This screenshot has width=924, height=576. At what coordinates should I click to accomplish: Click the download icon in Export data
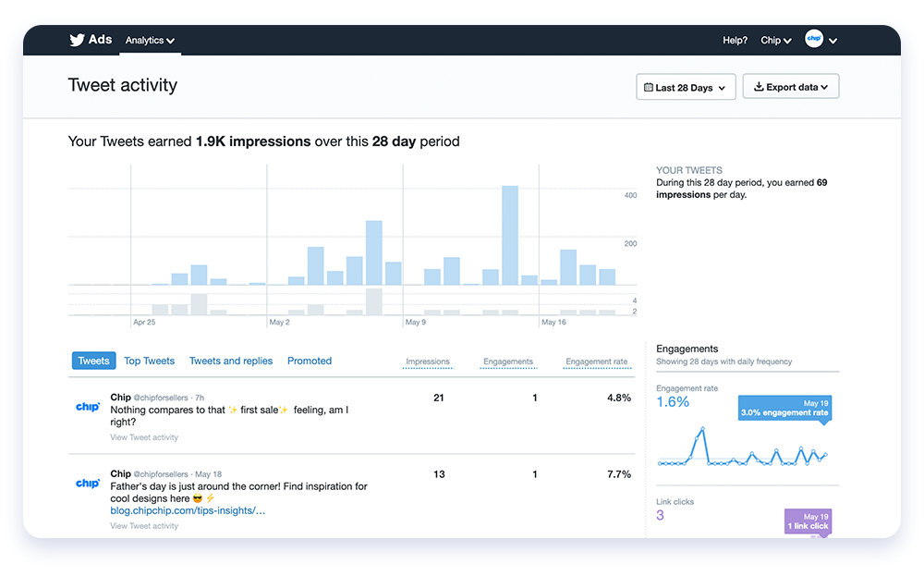point(759,87)
